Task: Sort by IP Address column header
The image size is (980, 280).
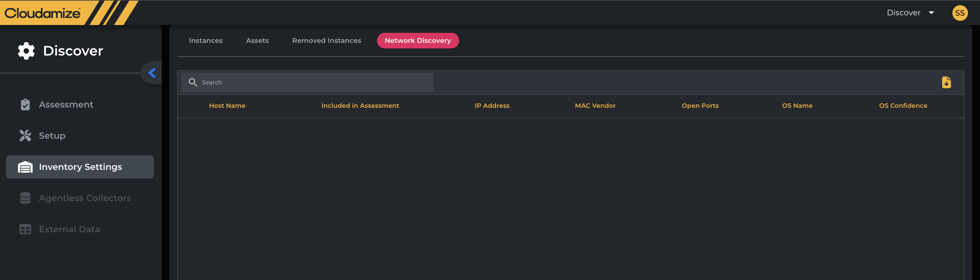Action: 492,106
